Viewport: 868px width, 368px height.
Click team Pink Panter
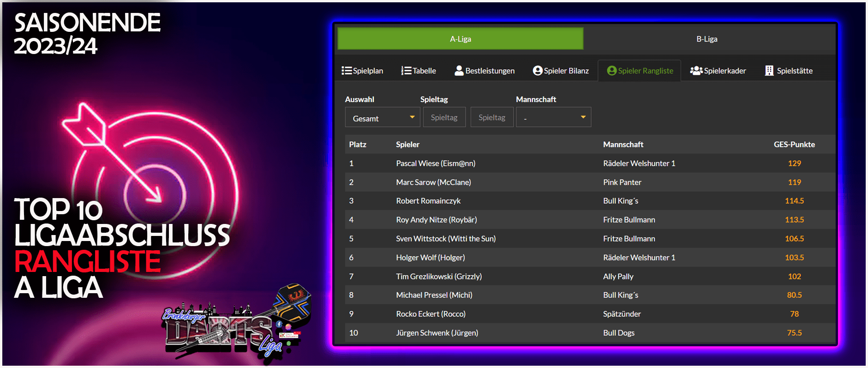coord(622,182)
